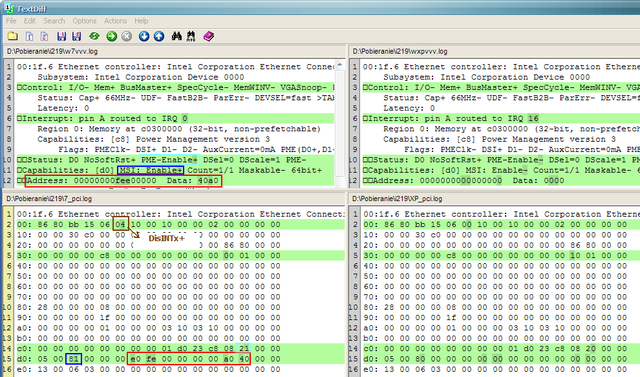This screenshot has height=377, width=640.
Task: Open the Options menu
Action: click(x=84, y=21)
